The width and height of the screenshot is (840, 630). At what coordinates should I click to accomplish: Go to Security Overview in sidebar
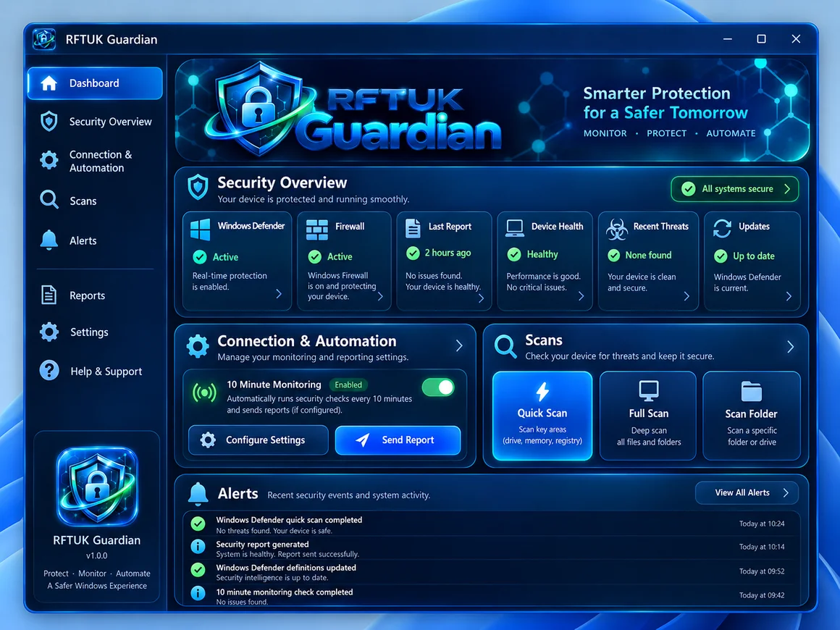96,122
